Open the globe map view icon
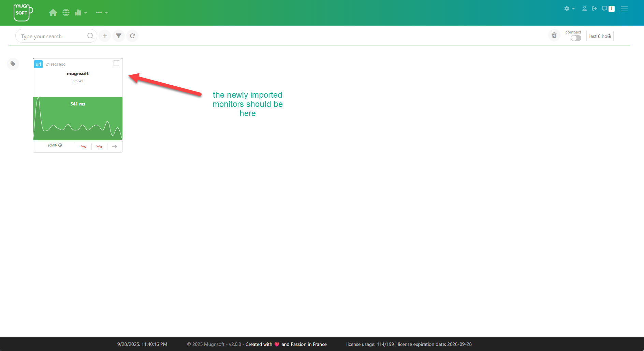The image size is (644, 351). coord(66,13)
